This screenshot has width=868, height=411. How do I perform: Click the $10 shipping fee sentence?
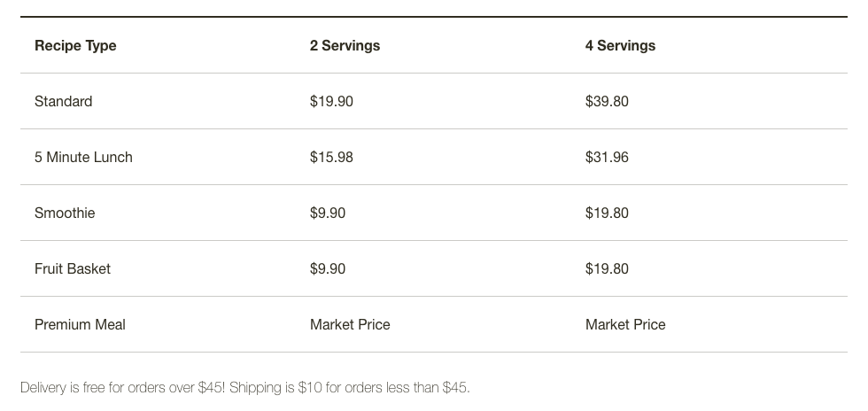click(350, 387)
